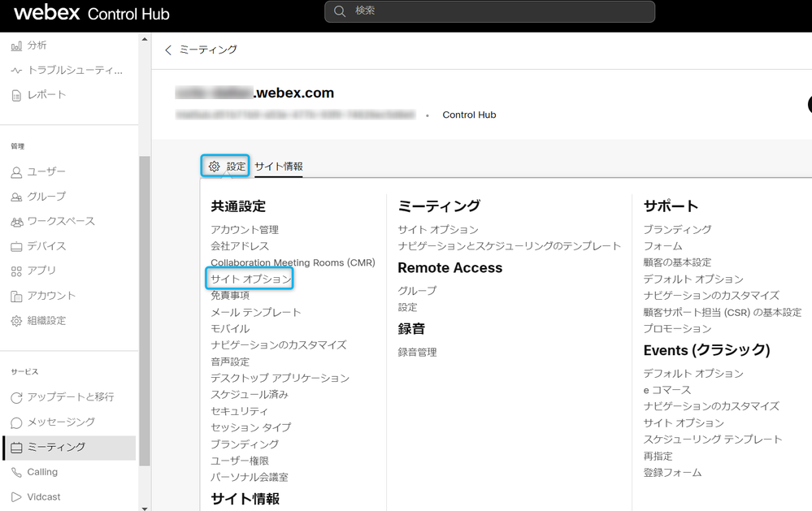Open 再指定 under Events
Image resolution: width=812 pixels, height=511 pixels.
[658, 456]
